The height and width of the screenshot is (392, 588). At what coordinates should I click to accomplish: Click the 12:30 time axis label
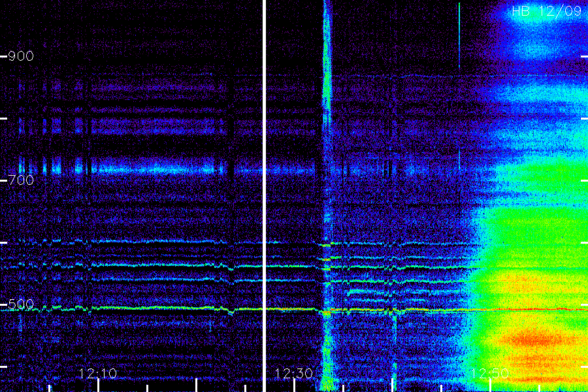click(293, 373)
